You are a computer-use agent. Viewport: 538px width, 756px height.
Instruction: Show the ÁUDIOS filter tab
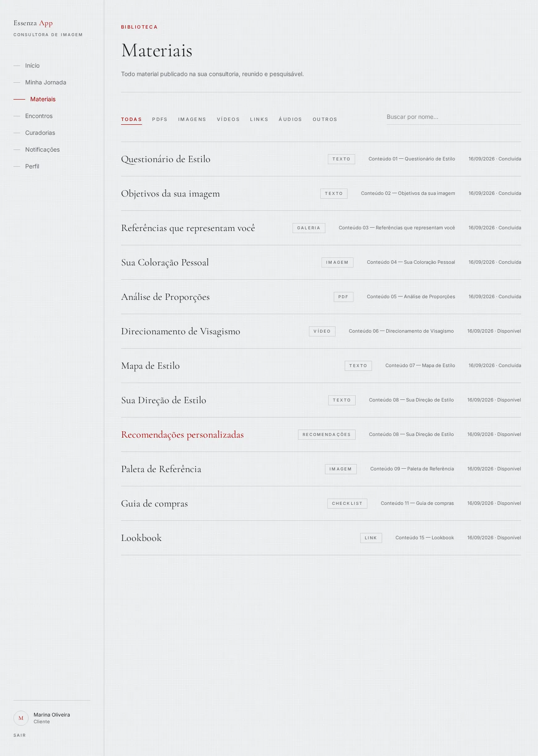point(290,119)
